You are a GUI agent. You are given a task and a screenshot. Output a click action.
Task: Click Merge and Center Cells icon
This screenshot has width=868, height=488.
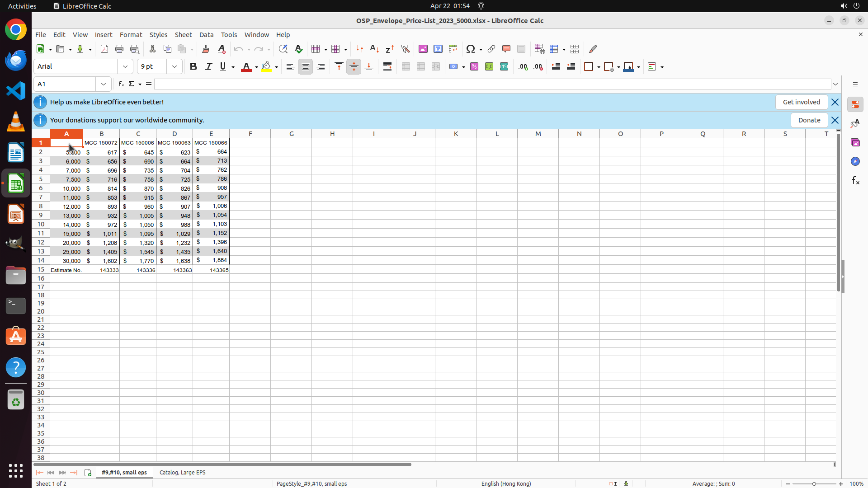click(406, 67)
